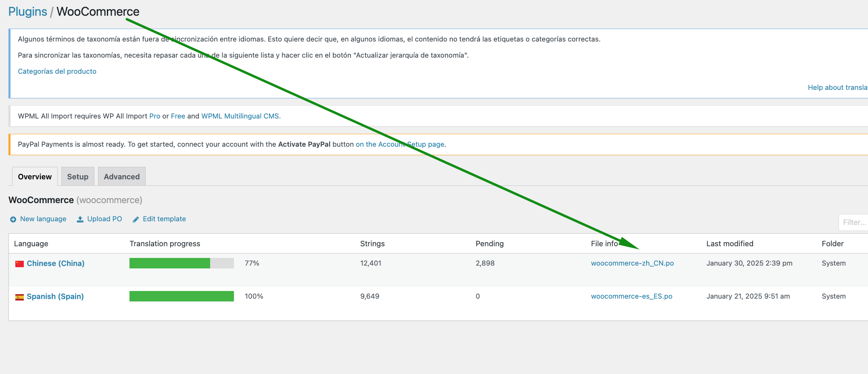Click the Spain flag icon
Image resolution: width=868 pixels, height=374 pixels.
tap(19, 297)
